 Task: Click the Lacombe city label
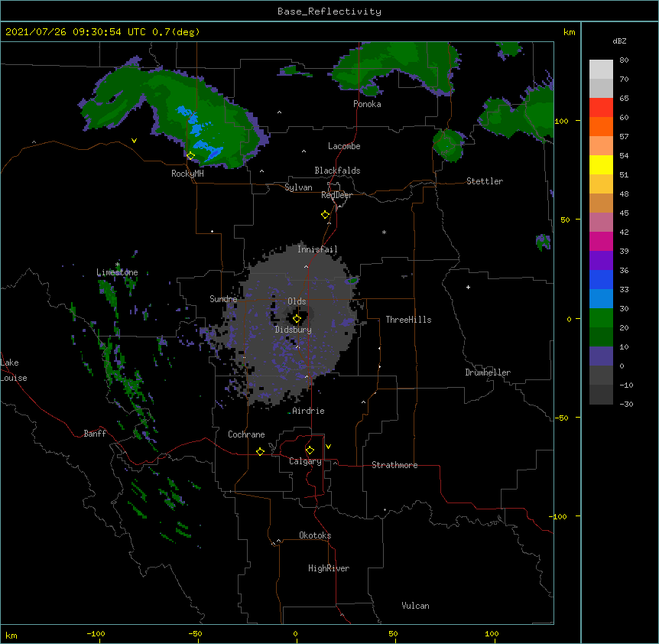344,146
